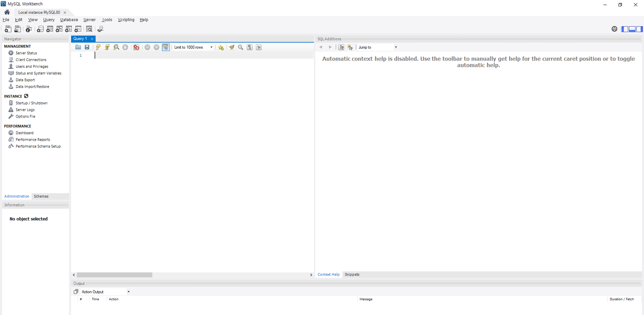Open Users and Privileges

tap(32, 67)
